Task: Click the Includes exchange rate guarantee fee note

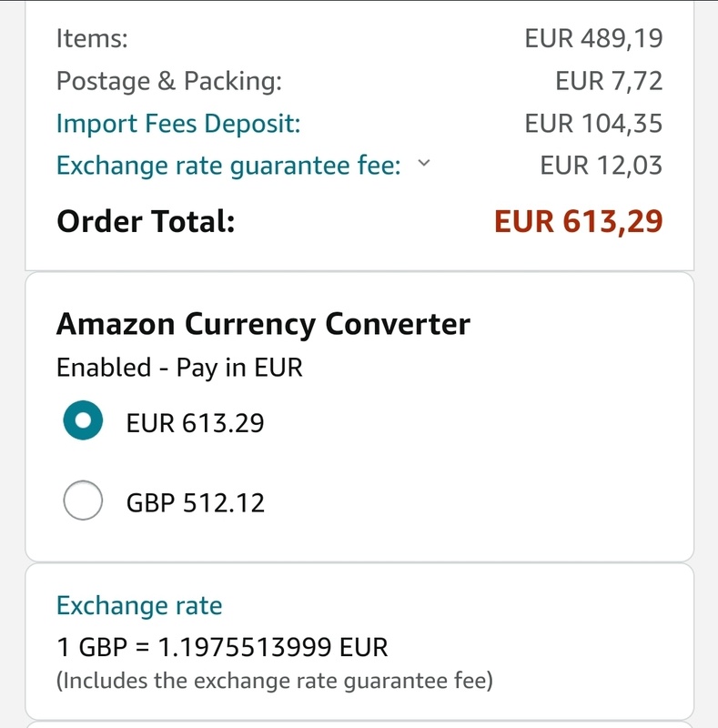Action: click(x=274, y=681)
